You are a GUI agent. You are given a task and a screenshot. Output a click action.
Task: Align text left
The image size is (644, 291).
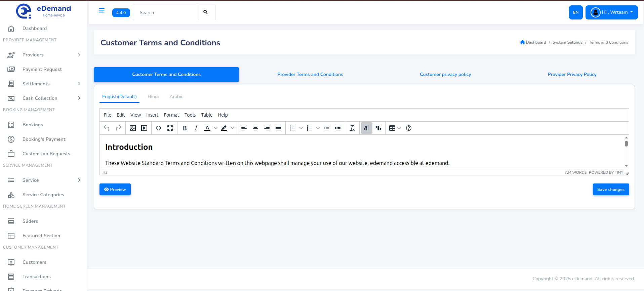tap(244, 128)
